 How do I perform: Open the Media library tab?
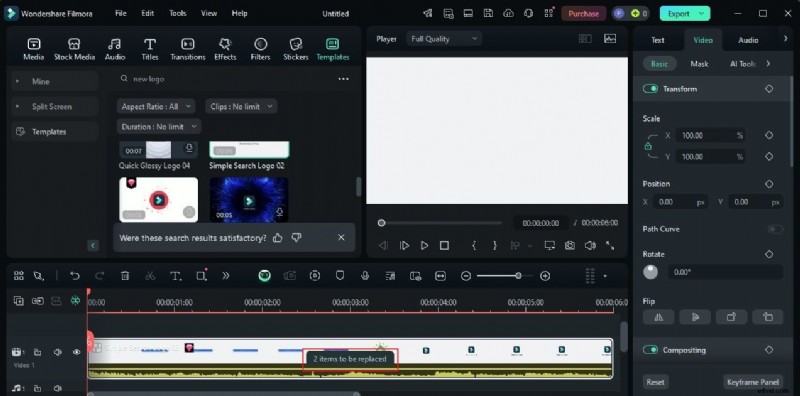34,50
